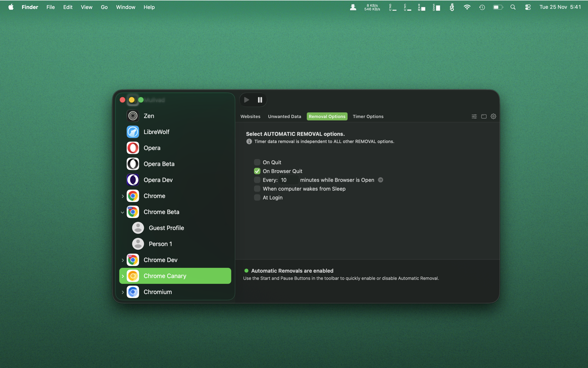Open the gear settings icon in tab bar

point(493,116)
